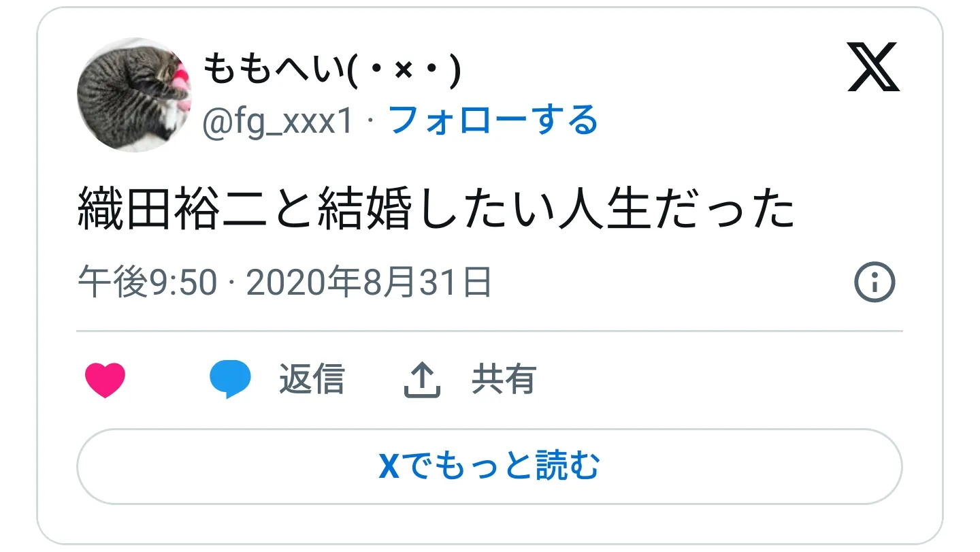Open the circled info icon beside the date

pyautogui.click(x=875, y=283)
